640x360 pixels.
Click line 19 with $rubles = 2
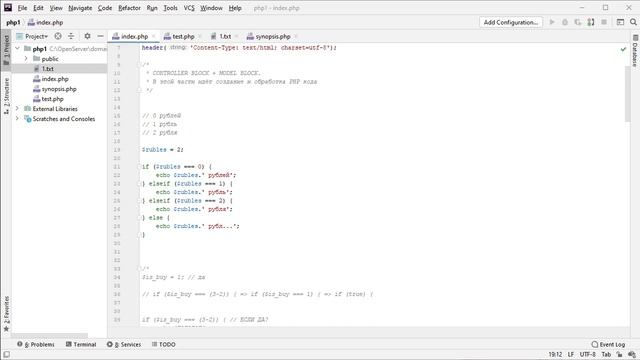[162, 150]
